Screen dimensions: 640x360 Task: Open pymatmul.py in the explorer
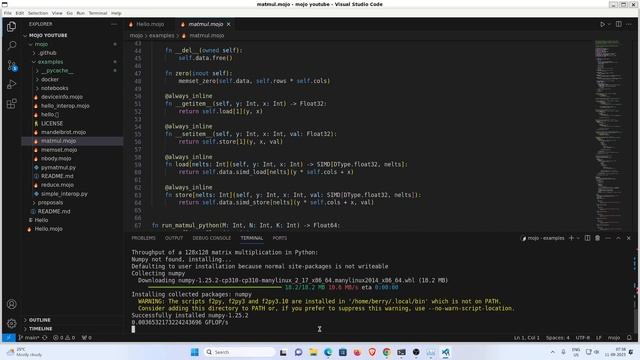coord(58,167)
